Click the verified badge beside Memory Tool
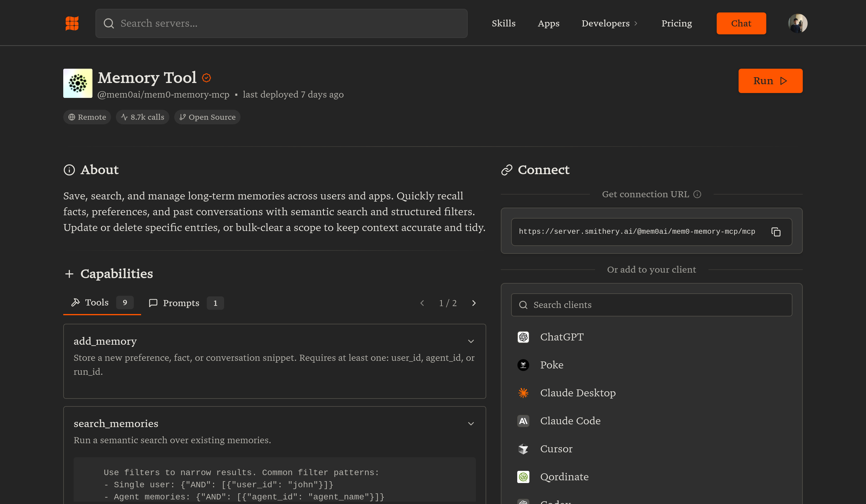Image resolution: width=866 pixels, height=504 pixels. coord(206,78)
